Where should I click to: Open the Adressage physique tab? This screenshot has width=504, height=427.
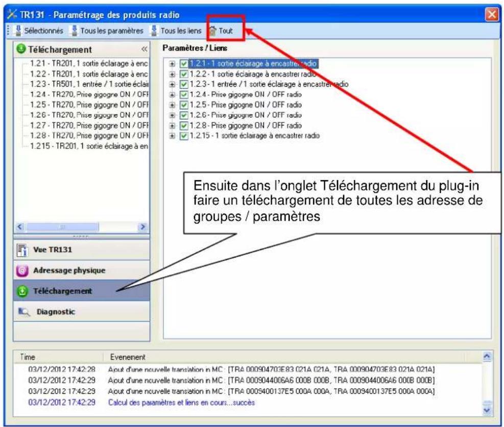click(x=82, y=270)
